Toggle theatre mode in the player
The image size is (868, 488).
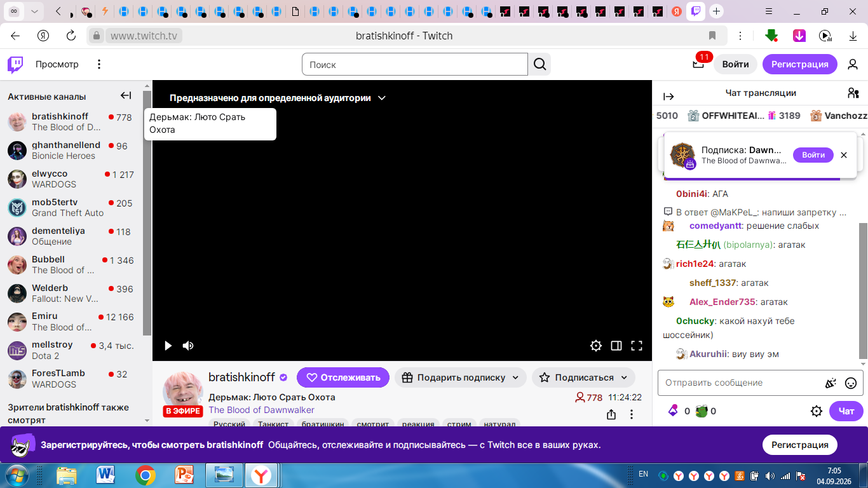(x=616, y=346)
